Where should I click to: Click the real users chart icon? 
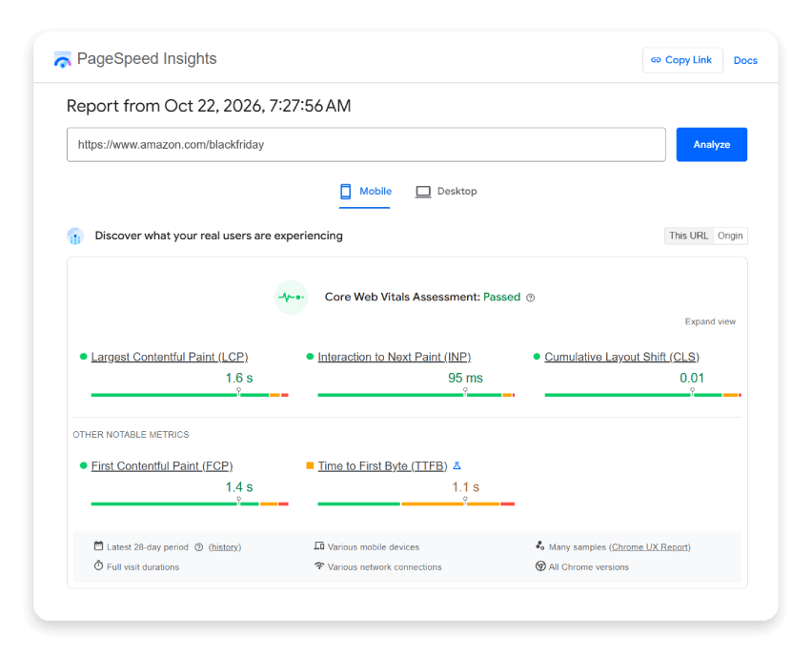pyautogui.click(x=75, y=236)
